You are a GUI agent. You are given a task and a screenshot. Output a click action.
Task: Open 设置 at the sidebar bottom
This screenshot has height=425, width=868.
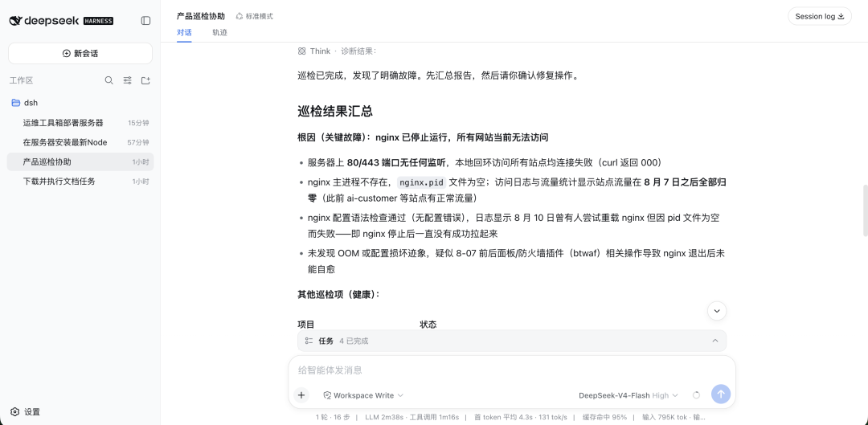26,411
